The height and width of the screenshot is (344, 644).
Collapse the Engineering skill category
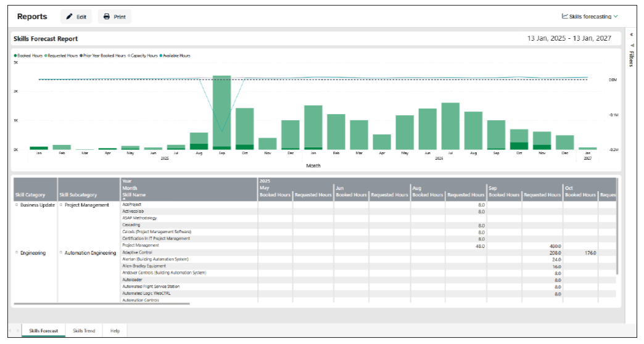(x=17, y=253)
